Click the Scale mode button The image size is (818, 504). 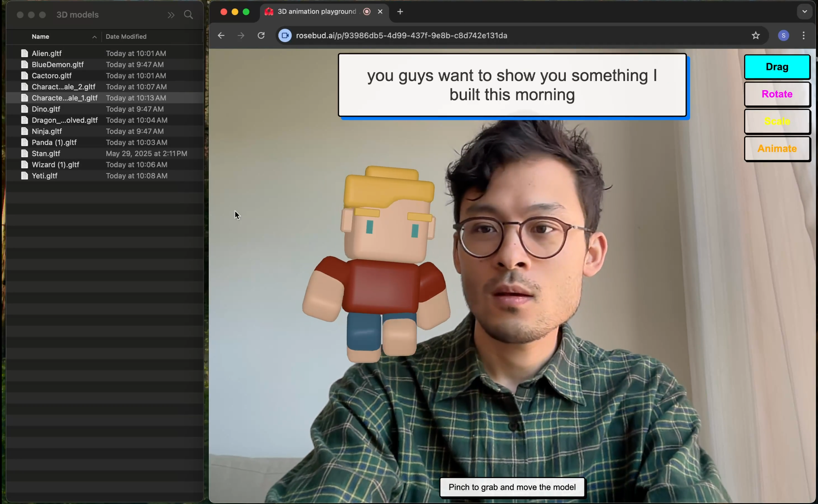point(777,121)
